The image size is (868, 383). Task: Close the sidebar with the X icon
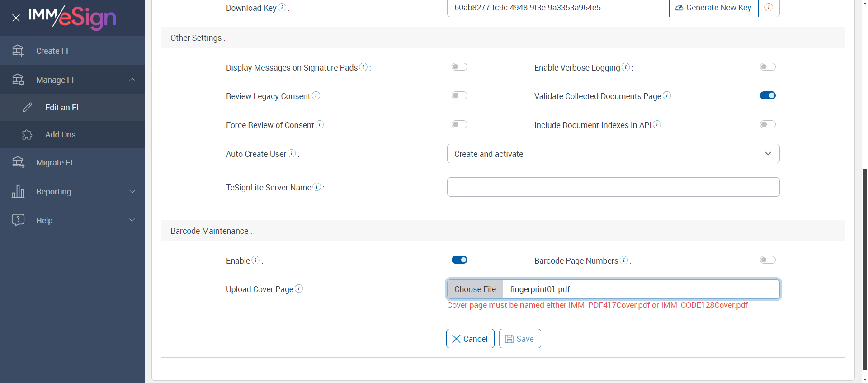click(x=16, y=18)
